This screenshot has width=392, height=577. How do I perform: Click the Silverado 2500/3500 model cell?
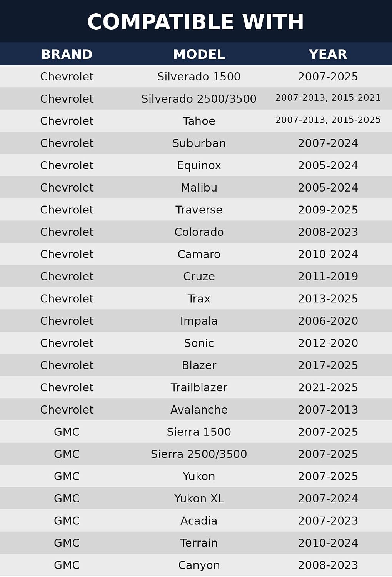tap(199, 99)
